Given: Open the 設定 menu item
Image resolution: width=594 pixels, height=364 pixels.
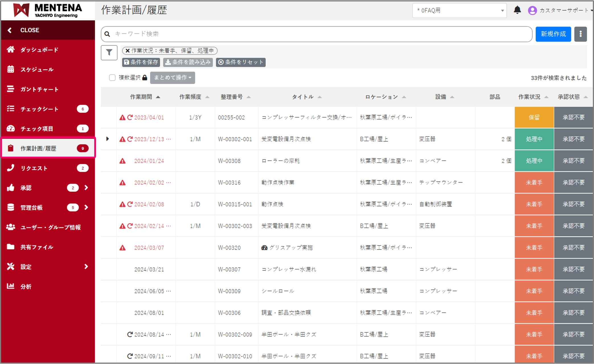Looking at the screenshot, I should point(26,267).
